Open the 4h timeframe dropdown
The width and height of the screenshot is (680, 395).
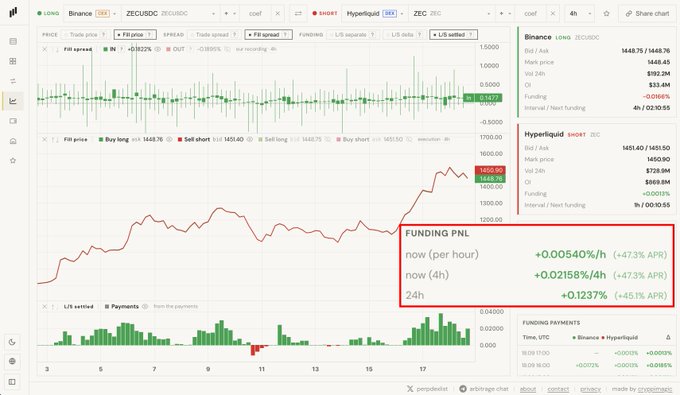click(580, 13)
